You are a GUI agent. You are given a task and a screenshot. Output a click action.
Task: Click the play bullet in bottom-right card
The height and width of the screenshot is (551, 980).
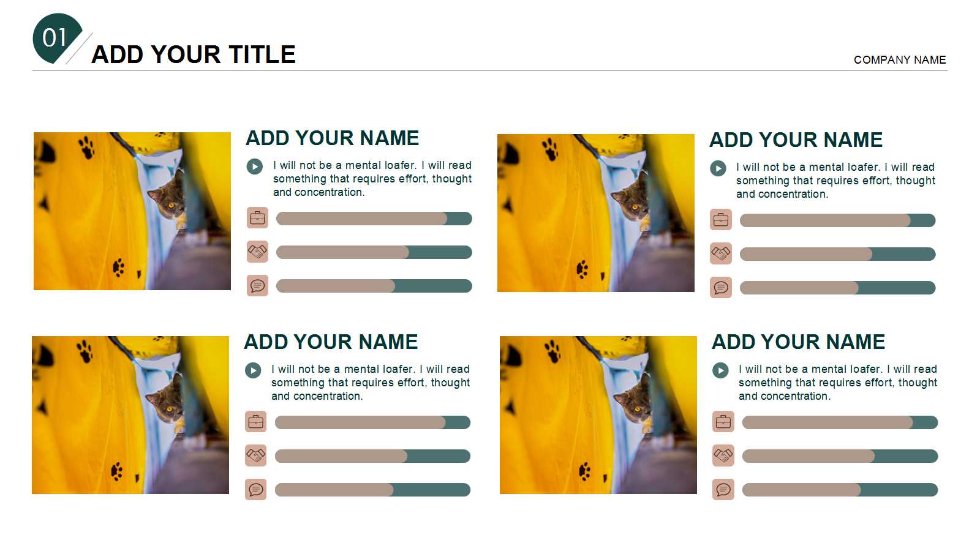[x=720, y=370]
